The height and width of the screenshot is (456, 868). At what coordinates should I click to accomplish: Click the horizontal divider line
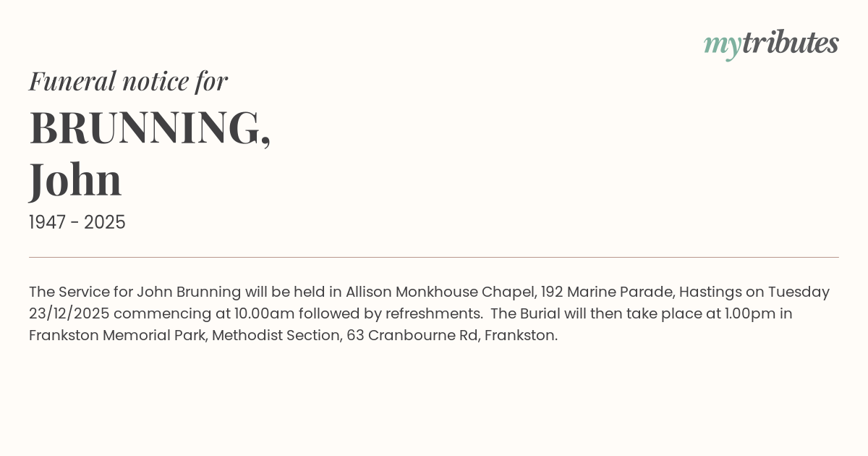pyautogui.click(x=434, y=257)
